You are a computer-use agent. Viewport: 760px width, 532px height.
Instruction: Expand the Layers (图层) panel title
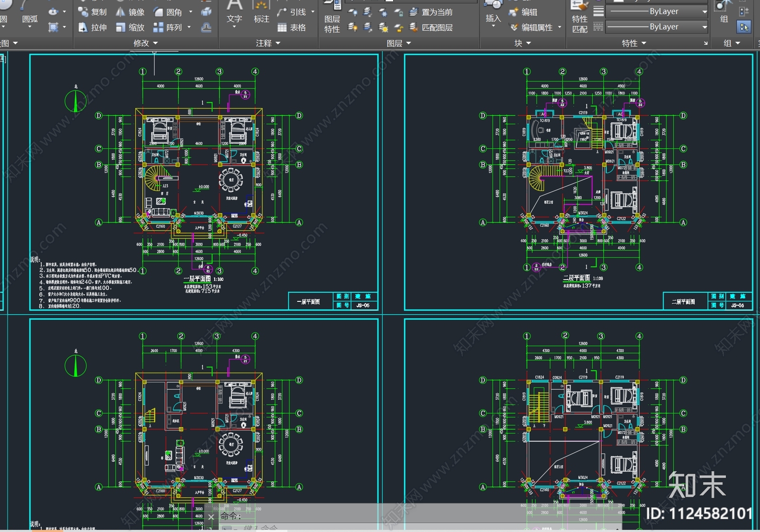point(399,43)
